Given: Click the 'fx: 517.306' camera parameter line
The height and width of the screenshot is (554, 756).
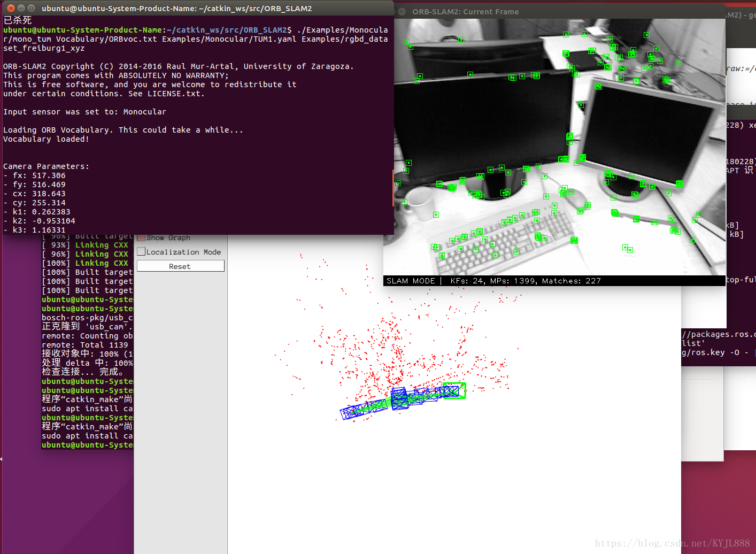Looking at the screenshot, I should [34, 175].
